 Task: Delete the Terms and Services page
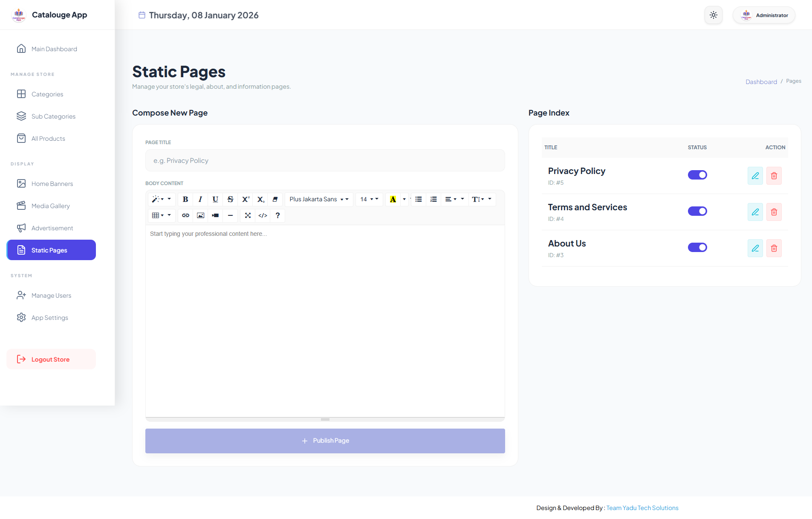click(x=774, y=212)
